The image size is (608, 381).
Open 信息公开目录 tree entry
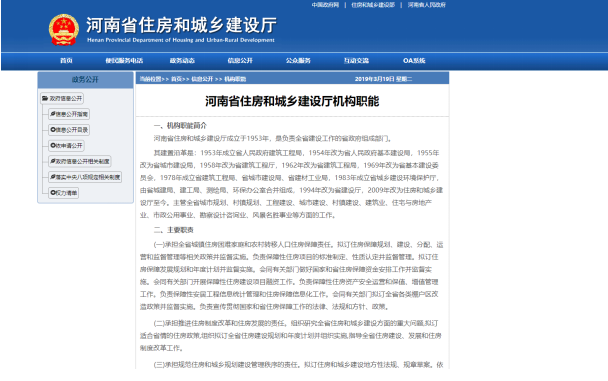click(x=69, y=129)
